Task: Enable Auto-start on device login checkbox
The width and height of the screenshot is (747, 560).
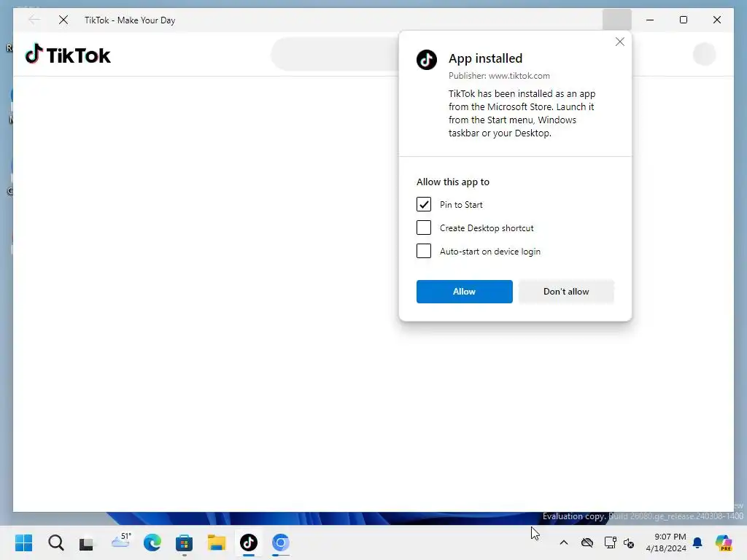Action: [x=424, y=251]
